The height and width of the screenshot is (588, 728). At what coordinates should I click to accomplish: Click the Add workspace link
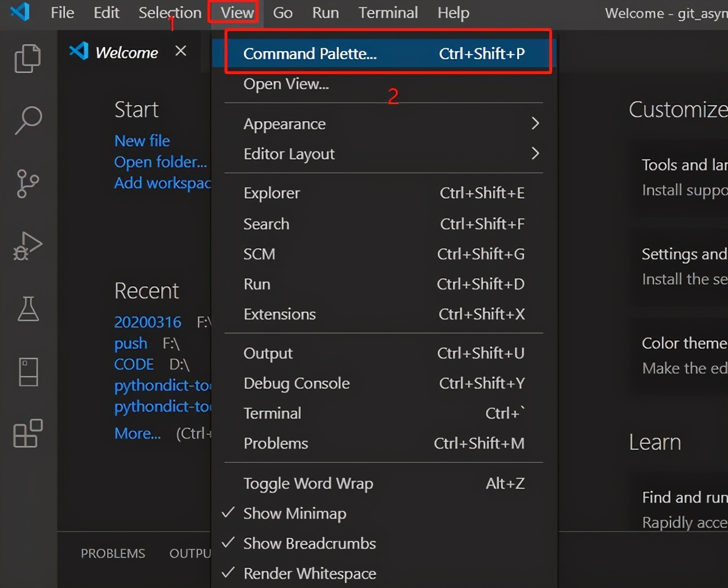pos(162,183)
